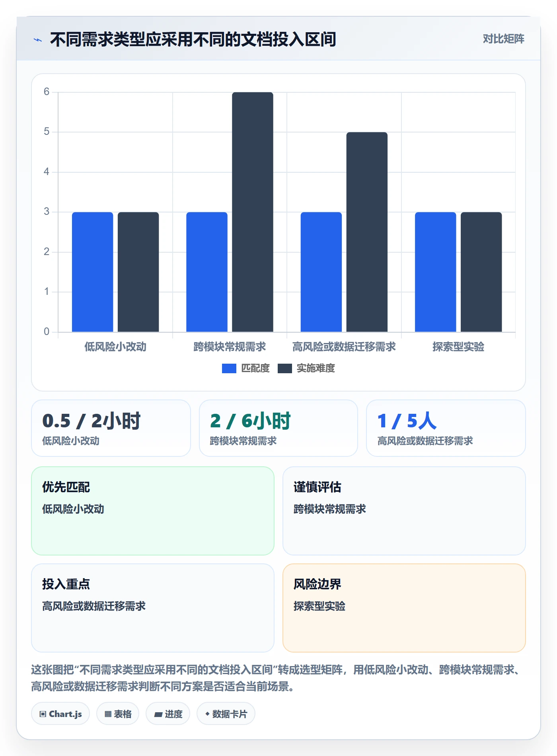Click the 实施难度 legend label
The width and height of the screenshot is (557, 756).
(x=316, y=368)
